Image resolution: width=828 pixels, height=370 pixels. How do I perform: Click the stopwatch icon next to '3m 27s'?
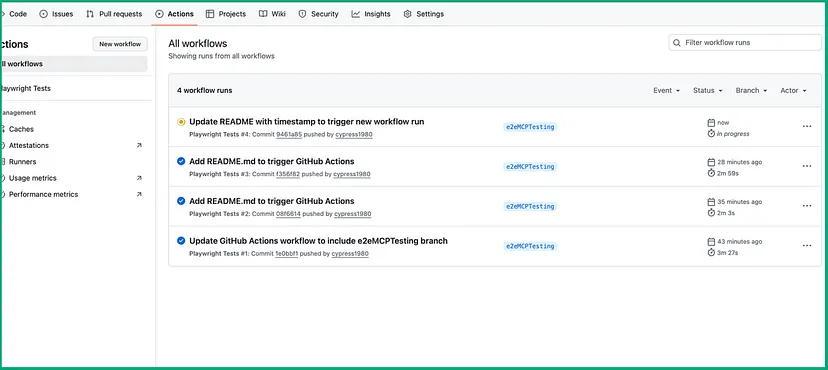711,253
